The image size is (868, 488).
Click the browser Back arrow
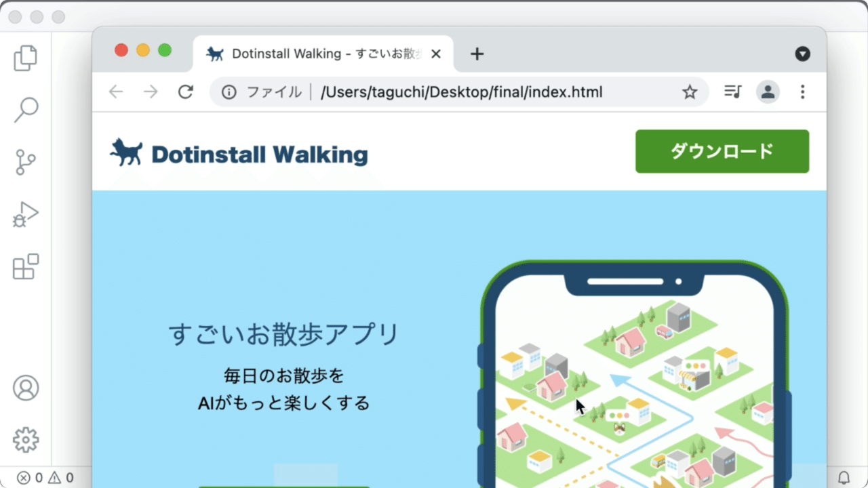click(x=116, y=92)
